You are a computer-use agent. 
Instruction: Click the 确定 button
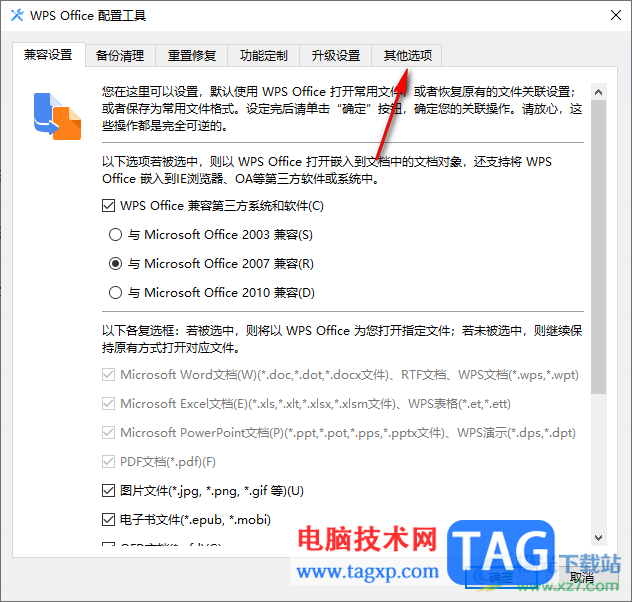[x=501, y=577]
